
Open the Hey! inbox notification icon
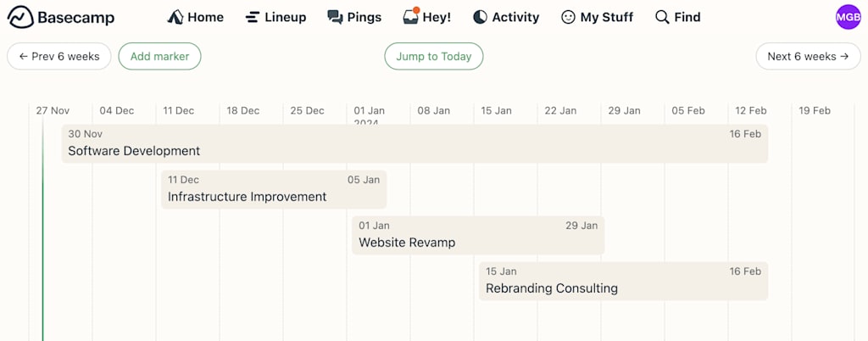pyautogui.click(x=411, y=17)
